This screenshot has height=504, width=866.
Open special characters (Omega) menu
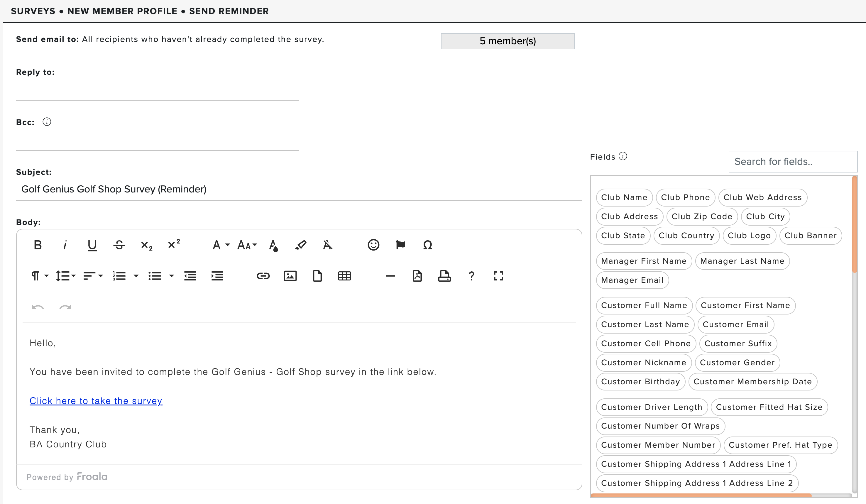427,245
